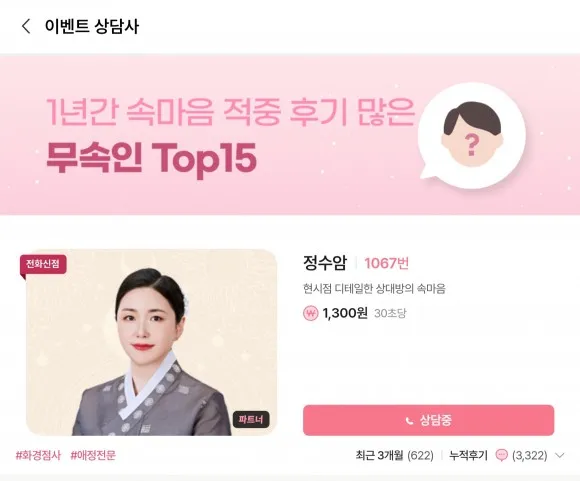Click the 파트너 badge on the photo
Viewport: 580px width, 481px height.
251,420
